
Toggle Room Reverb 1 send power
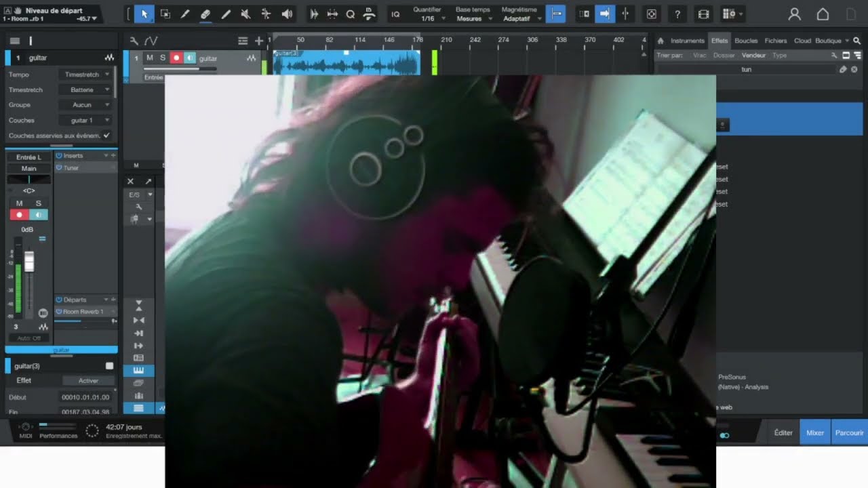[59, 312]
